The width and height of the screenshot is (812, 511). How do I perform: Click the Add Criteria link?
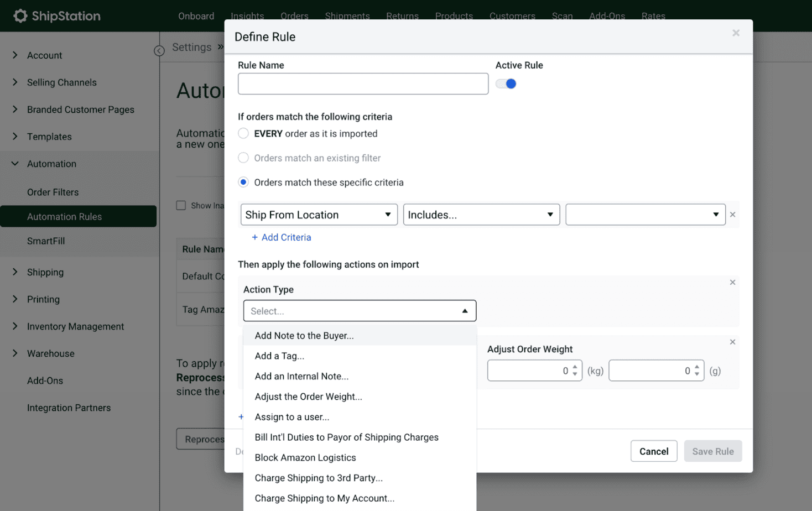click(286, 237)
